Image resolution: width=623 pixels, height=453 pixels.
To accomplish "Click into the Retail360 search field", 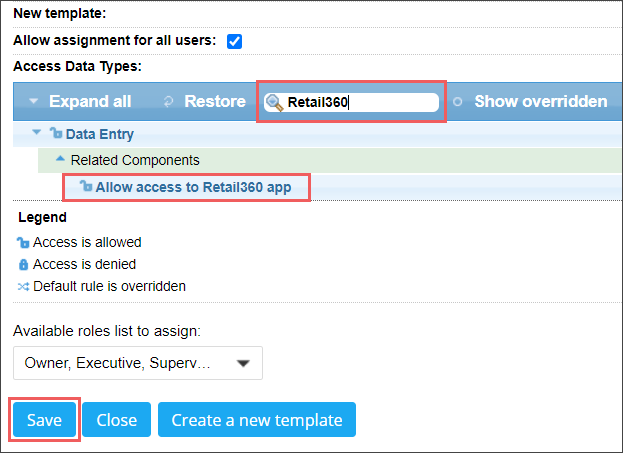I will 352,103.
